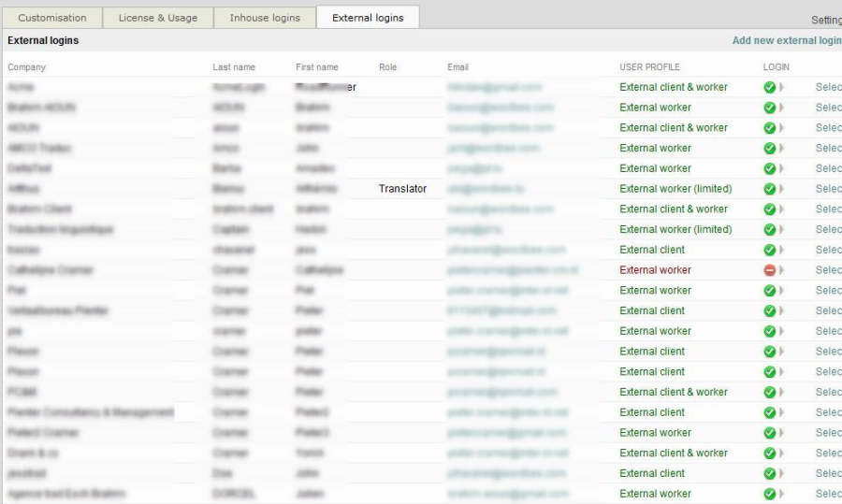Click External worker (limited) in the Translator row

675,189
